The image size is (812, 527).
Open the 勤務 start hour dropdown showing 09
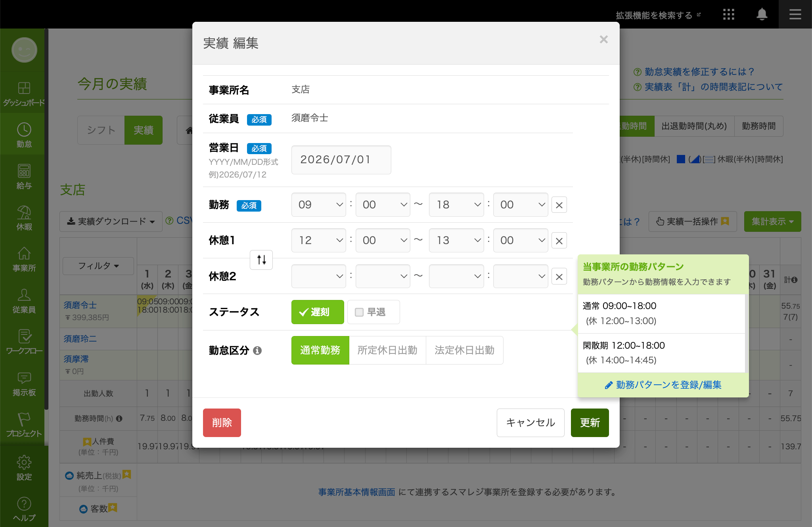point(319,205)
